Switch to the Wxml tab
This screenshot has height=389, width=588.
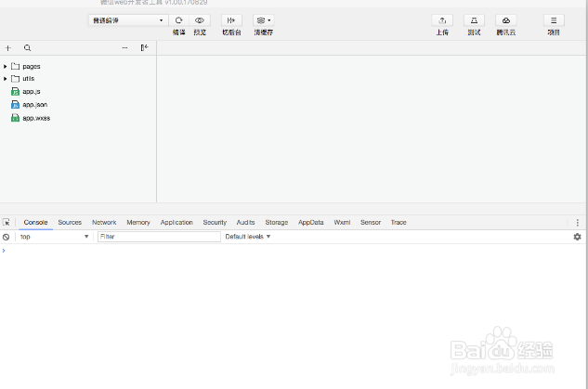[342, 222]
